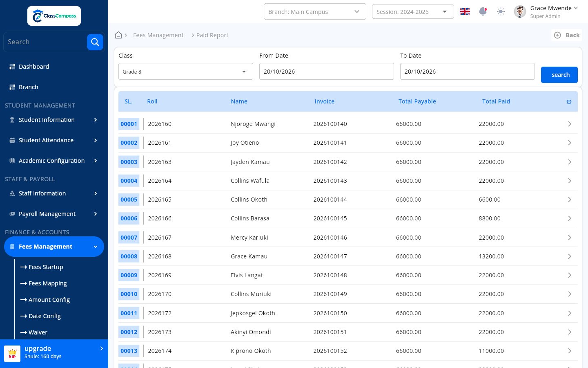Click the search magnifier icon in sidebar
This screenshot has height=368, width=588.
click(95, 42)
